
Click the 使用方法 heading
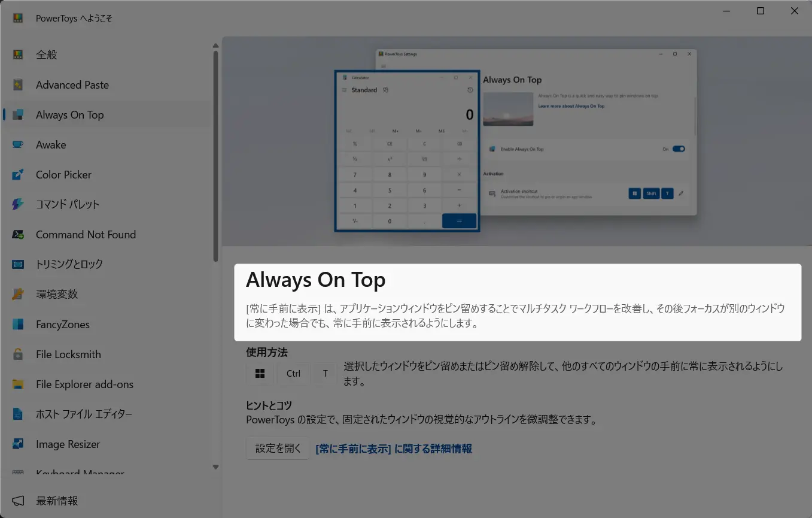coord(267,352)
